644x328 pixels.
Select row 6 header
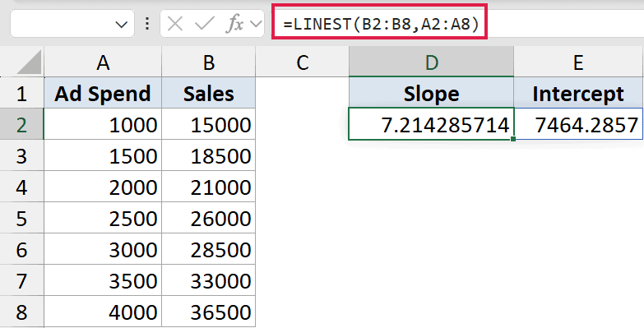[21, 249]
